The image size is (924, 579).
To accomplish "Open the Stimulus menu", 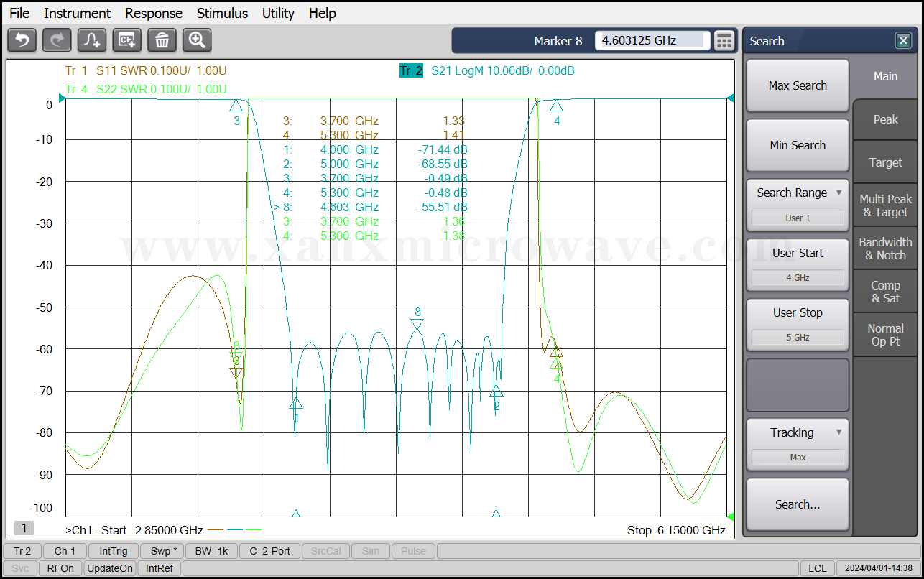I will (222, 13).
